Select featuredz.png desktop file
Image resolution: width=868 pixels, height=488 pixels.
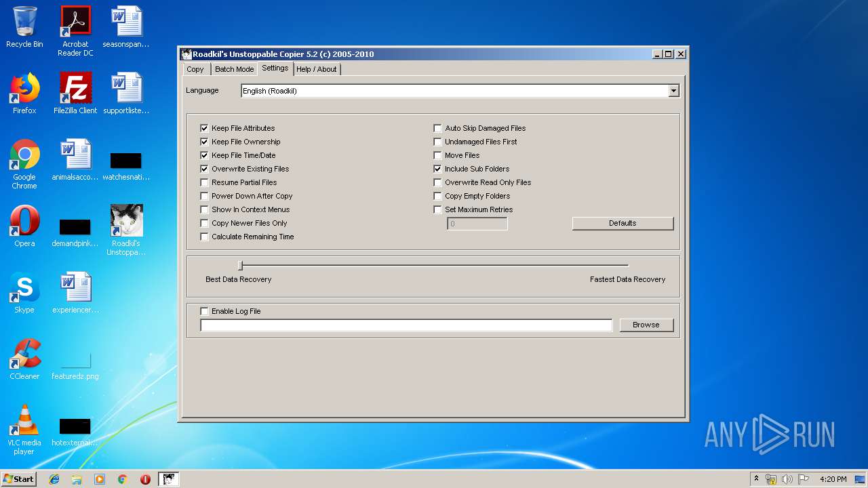(x=75, y=366)
